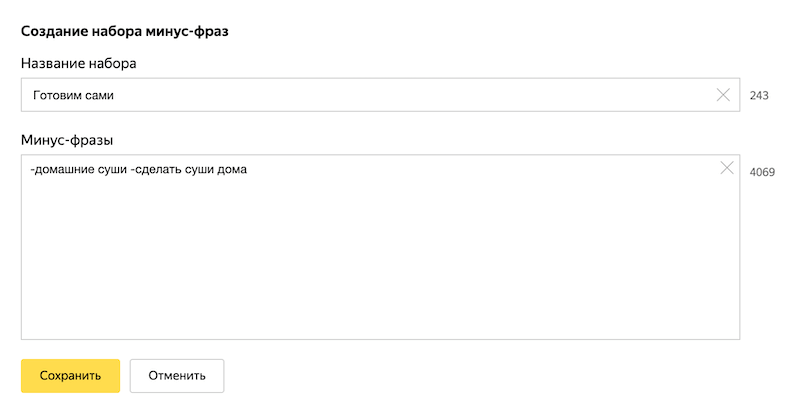The image size is (800, 411).
Task: Click the phrase -сделать суши дома
Action: [189, 170]
